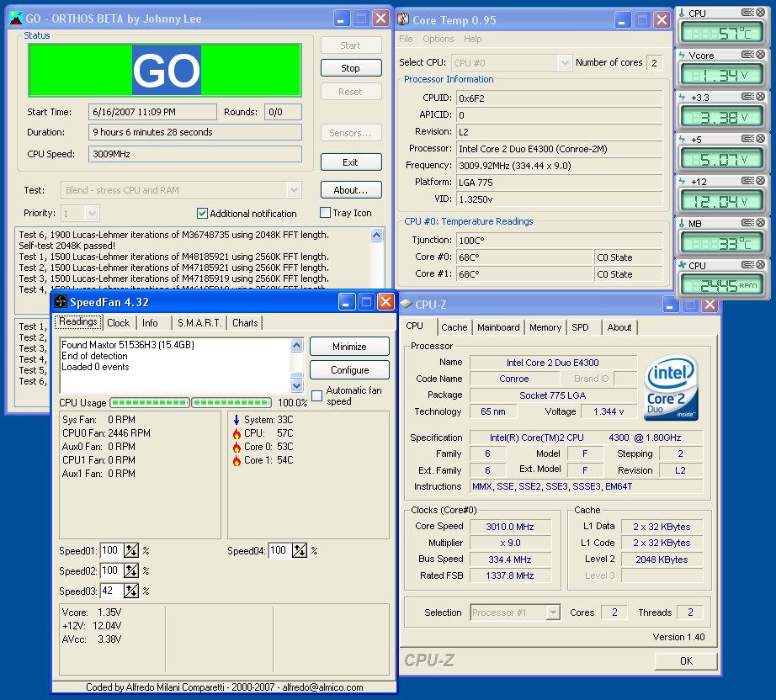776x700 pixels.
Task: Open settings icon on the +12 gadget
Action: pyautogui.click(x=747, y=181)
